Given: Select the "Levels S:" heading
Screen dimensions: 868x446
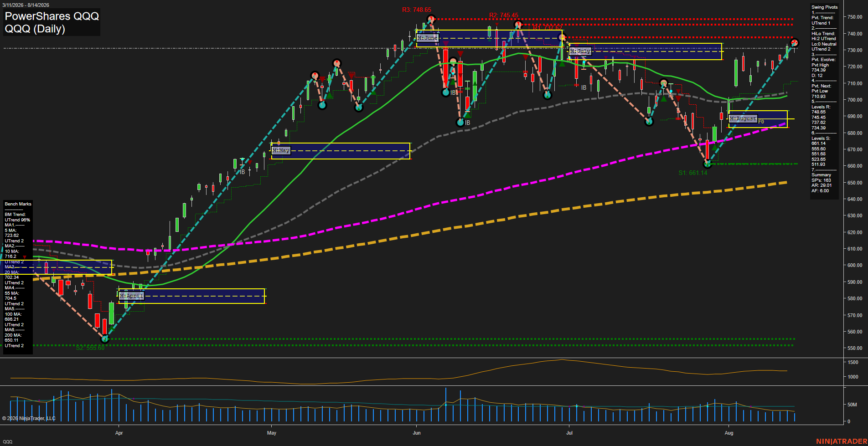Looking at the screenshot, I should 821,138.
